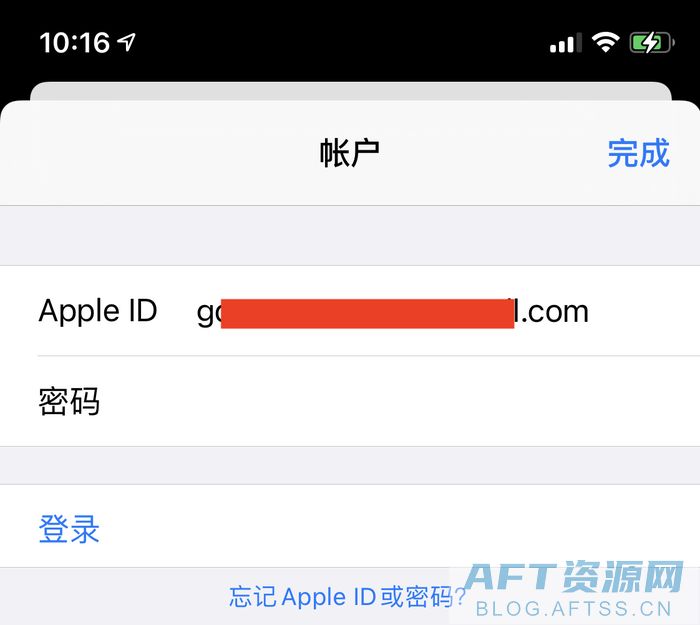Tap the 10:16 clock in status bar
This screenshot has width=700, height=625.
click(x=74, y=43)
